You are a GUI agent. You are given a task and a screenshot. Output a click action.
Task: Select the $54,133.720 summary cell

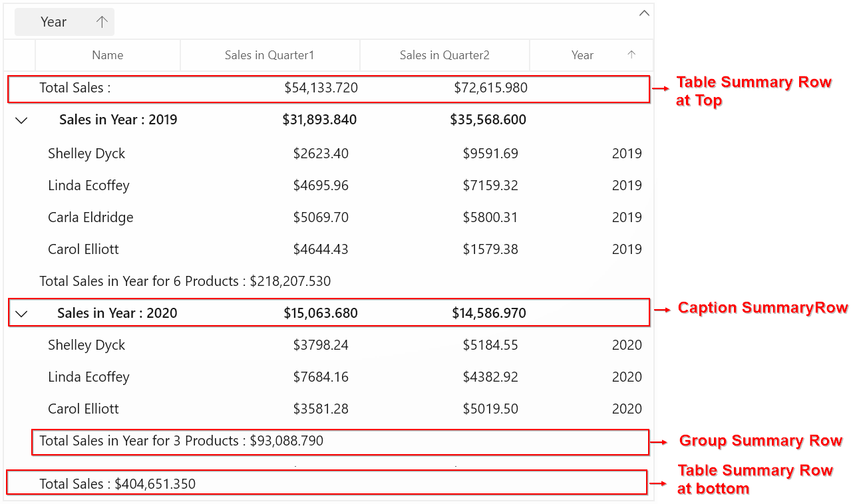321,88
